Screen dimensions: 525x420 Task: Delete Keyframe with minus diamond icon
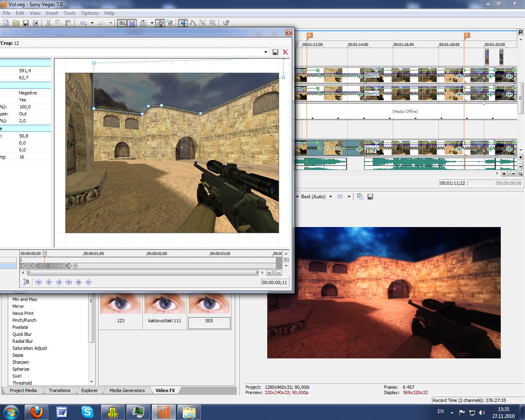click(88, 282)
